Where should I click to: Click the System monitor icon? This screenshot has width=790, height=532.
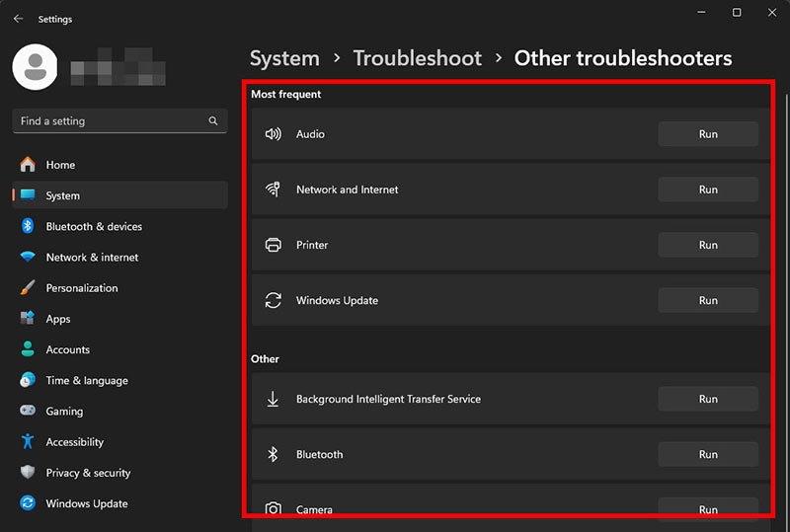[28, 195]
